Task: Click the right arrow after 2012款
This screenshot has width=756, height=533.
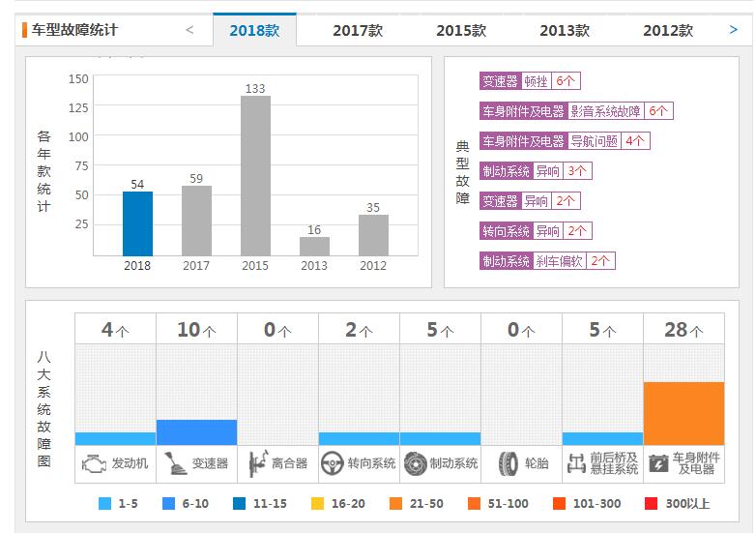Action: tap(734, 30)
